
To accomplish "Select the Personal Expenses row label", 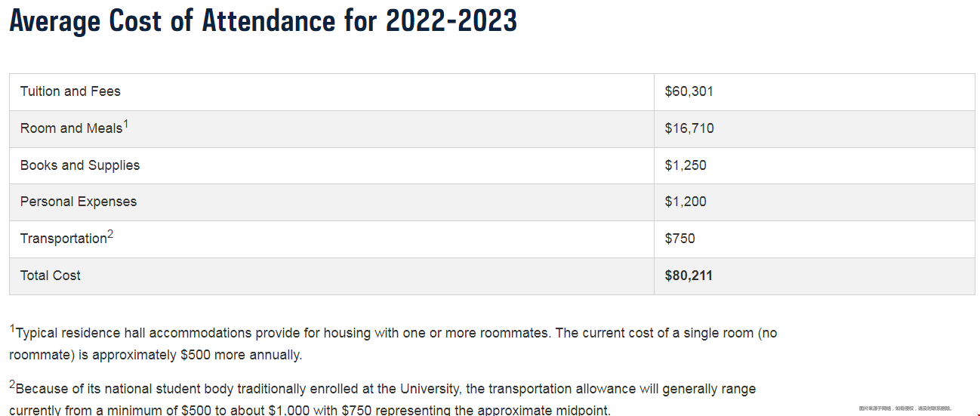I will point(79,202).
